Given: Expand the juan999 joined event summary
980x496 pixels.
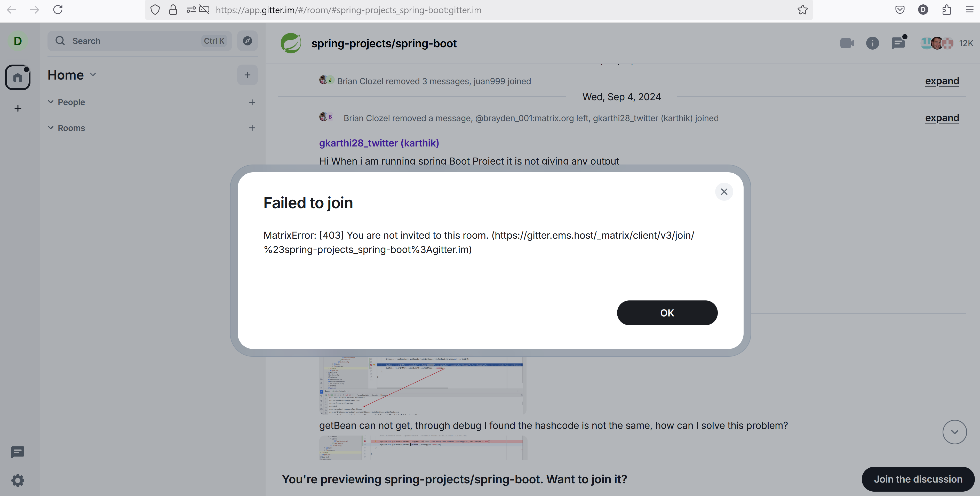Looking at the screenshot, I should pyautogui.click(x=942, y=81).
